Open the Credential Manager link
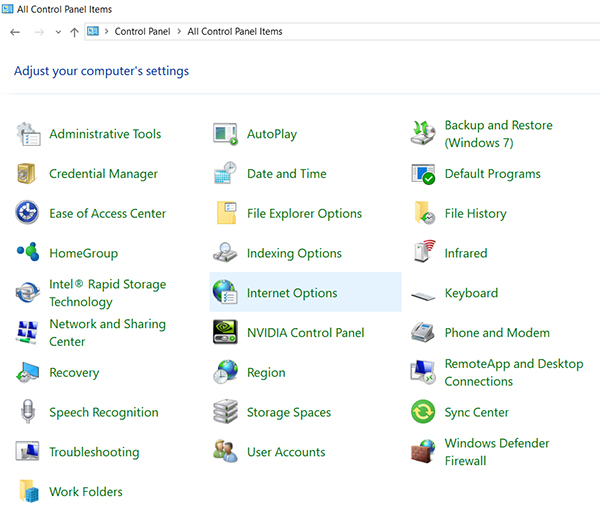The width and height of the screenshot is (600, 515). [103, 174]
